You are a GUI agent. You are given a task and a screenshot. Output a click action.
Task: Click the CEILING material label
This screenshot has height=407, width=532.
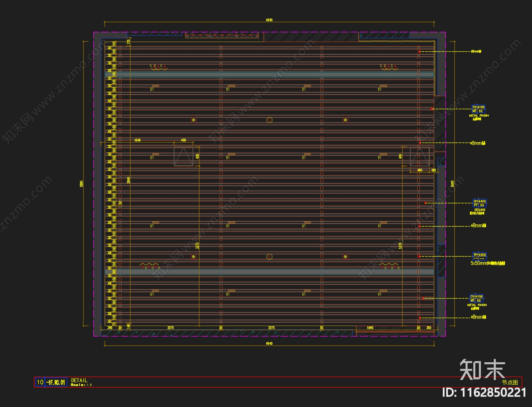[x=480, y=210]
